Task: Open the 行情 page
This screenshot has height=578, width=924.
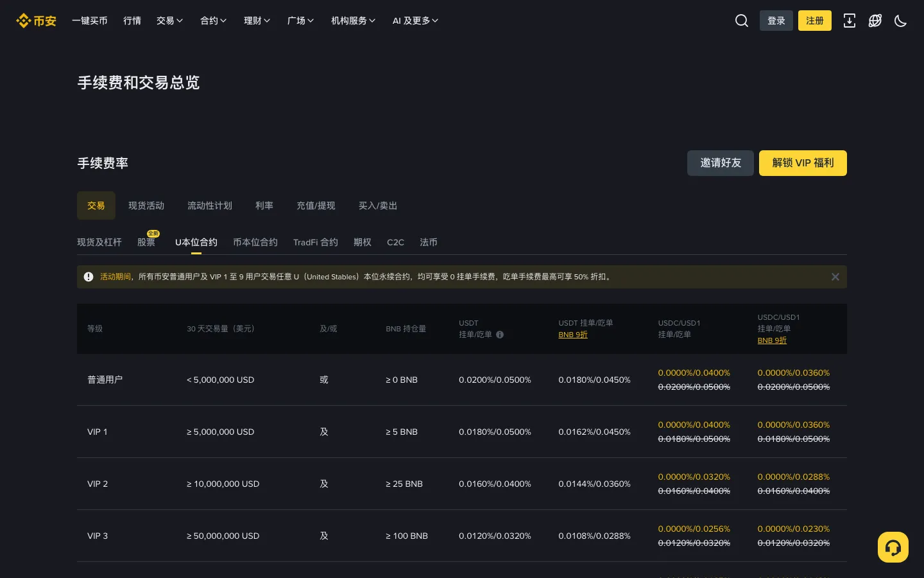Action: (x=132, y=21)
